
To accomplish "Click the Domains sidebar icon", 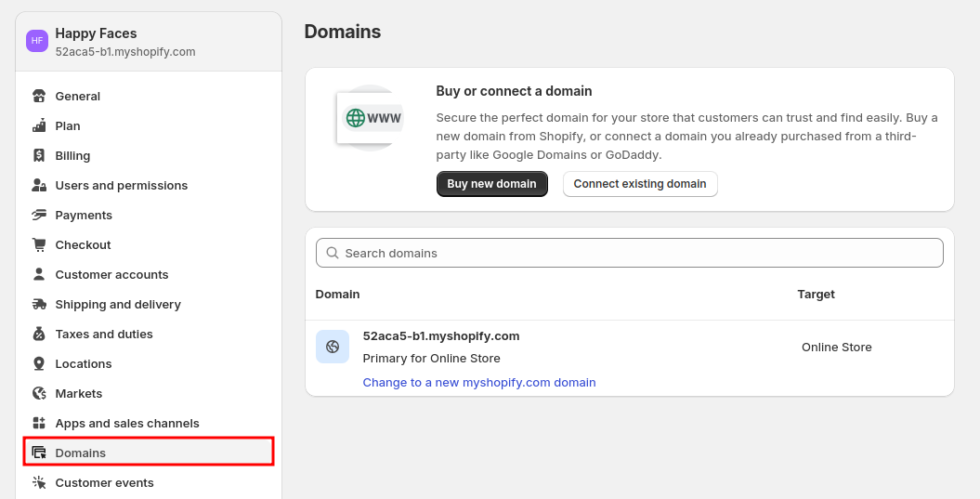I will [x=39, y=453].
